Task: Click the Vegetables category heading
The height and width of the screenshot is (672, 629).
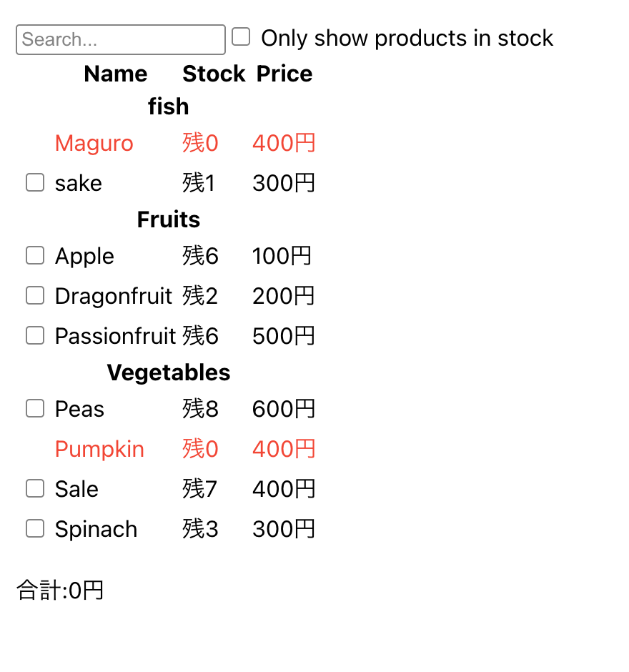Action: 169,372
